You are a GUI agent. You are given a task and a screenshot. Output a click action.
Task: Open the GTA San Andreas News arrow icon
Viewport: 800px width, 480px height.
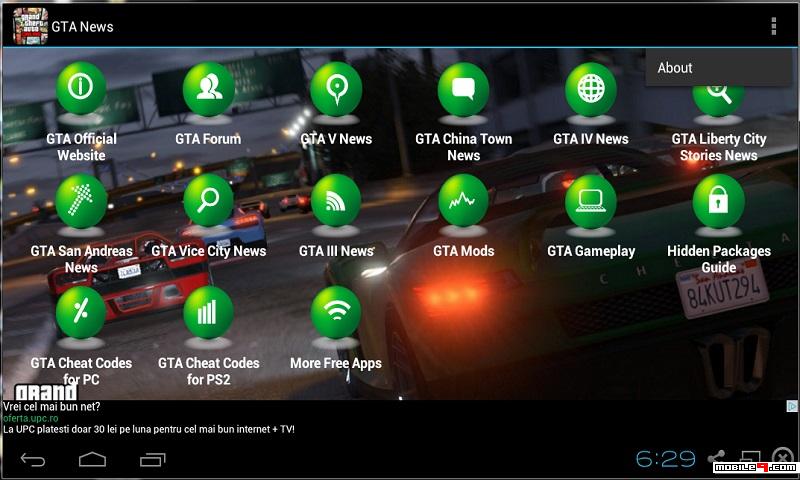click(x=81, y=200)
